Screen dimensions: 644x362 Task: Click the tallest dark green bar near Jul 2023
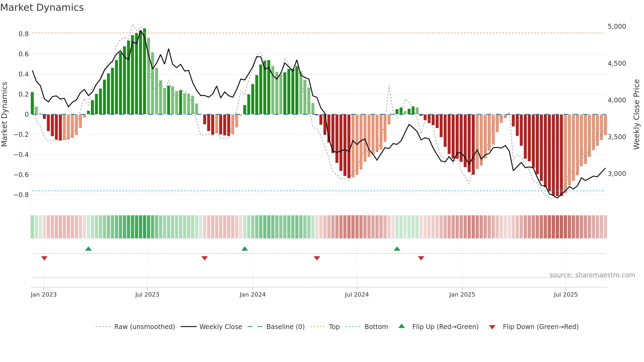pos(144,71)
